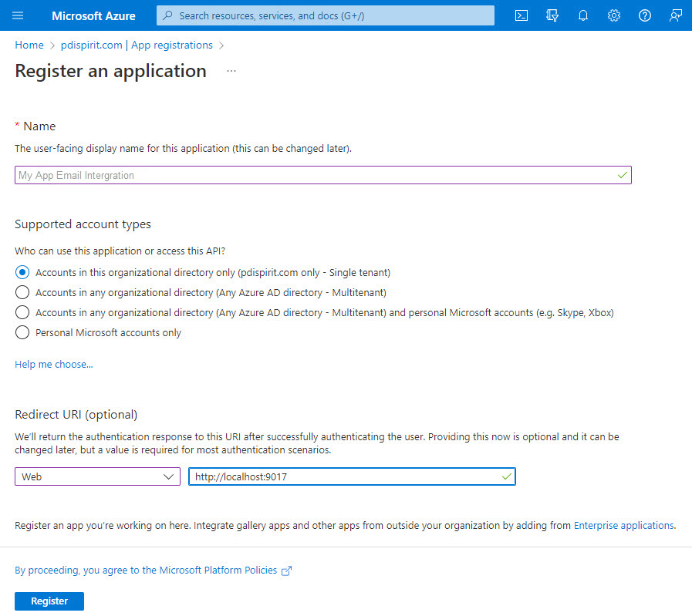Image resolution: width=692 pixels, height=616 pixels.
Task: Click the 'Redirect URI (optional)' heading
Action: pos(76,415)
